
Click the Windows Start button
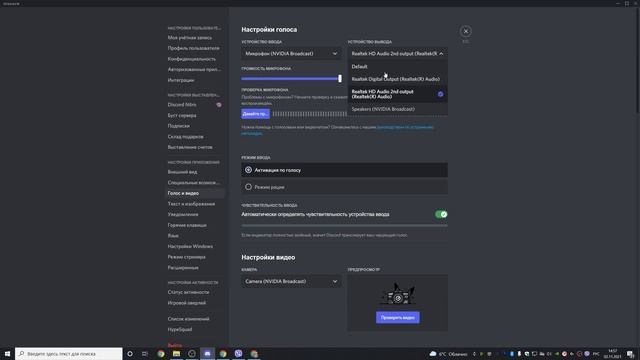pos(7,353)
